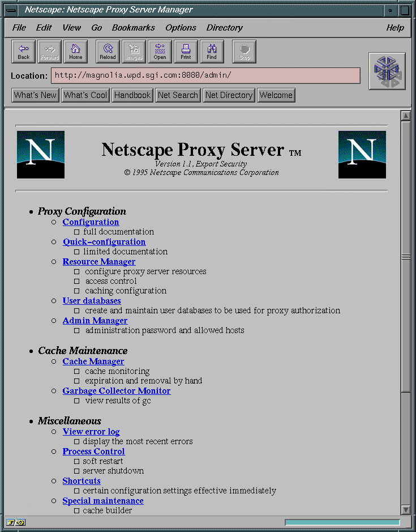Click the 'server shutdown' text
Screen dimensions: 416x532
pyautogui.click(x=113, y=471)
